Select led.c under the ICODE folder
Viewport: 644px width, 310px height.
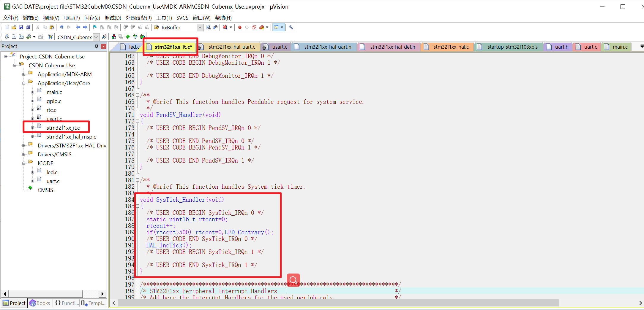pyautogui.click(x=52, y=172)
